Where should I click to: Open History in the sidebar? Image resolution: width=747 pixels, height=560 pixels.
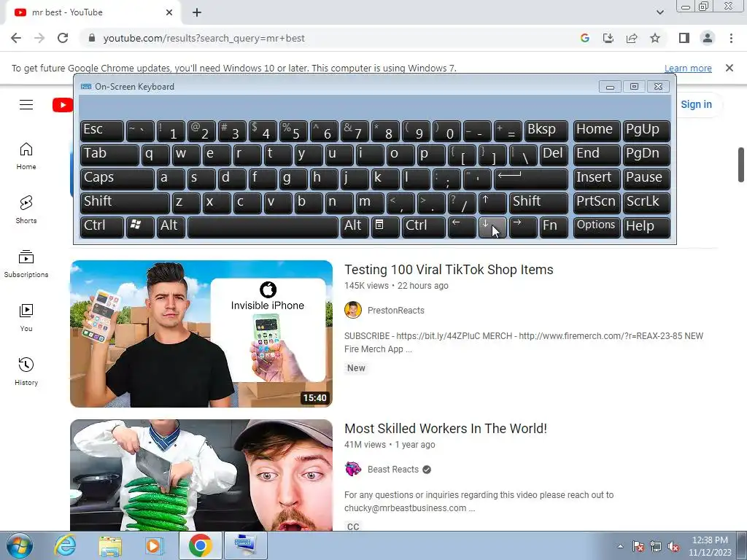click(26, 371)
